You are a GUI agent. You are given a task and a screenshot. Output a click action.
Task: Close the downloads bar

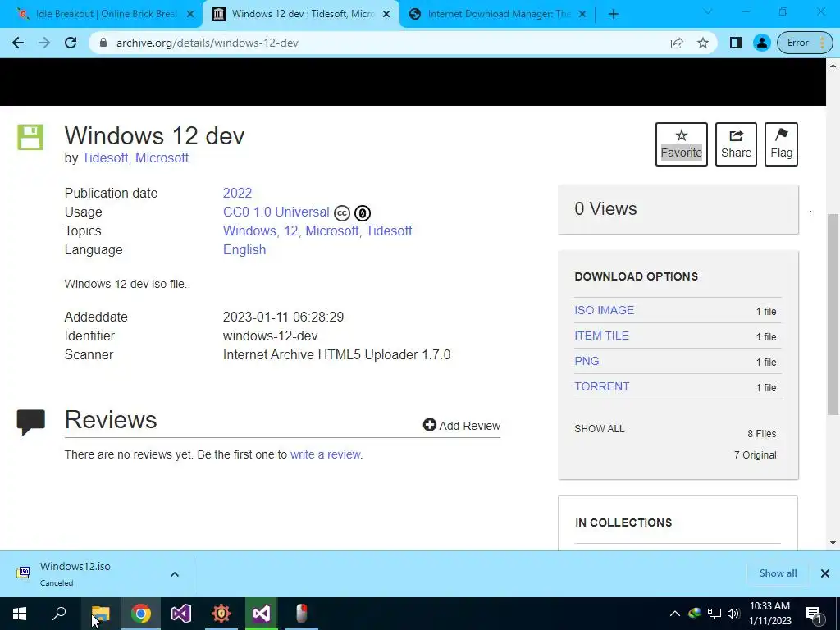point(825,573)
